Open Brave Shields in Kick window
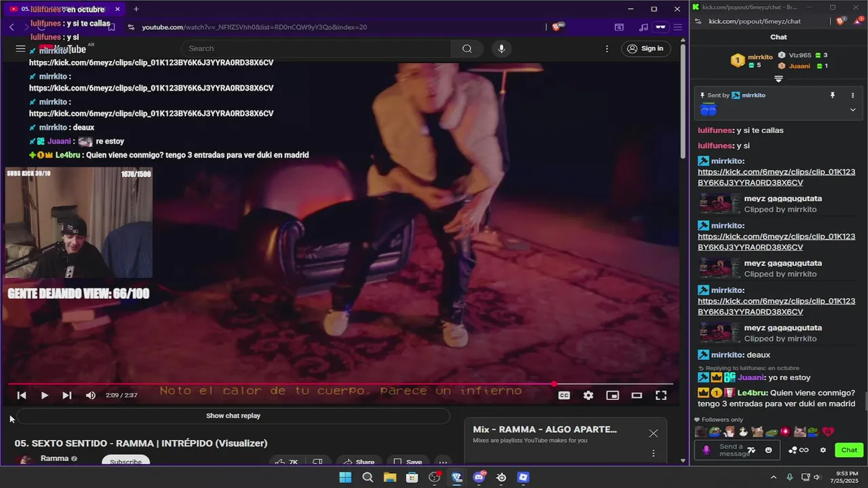The width and height of the screenshot is (868, 488). point(841,21)
